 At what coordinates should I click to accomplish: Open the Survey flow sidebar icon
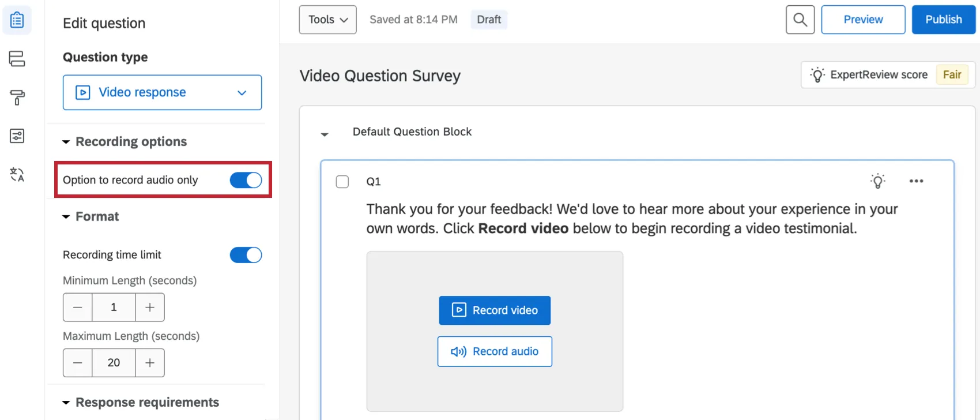[x=17, y=58]
